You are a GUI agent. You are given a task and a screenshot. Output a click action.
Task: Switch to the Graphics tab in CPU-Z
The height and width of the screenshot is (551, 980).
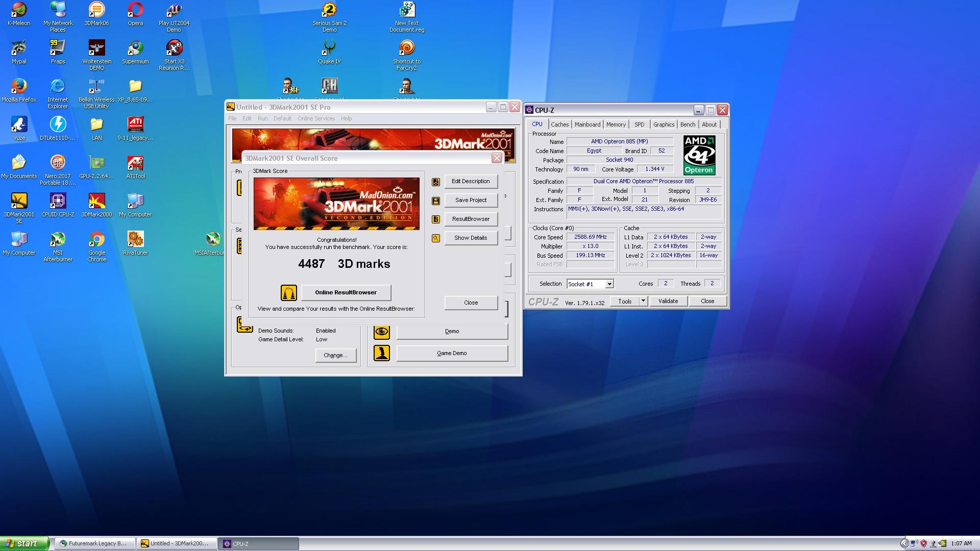(663, 124)
